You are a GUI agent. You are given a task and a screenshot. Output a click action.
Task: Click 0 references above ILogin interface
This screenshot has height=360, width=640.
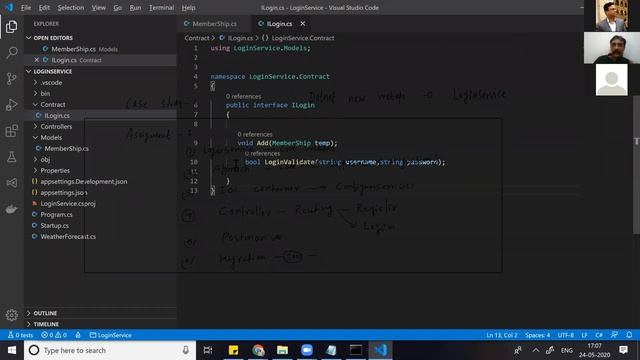(x=243, y=96)
